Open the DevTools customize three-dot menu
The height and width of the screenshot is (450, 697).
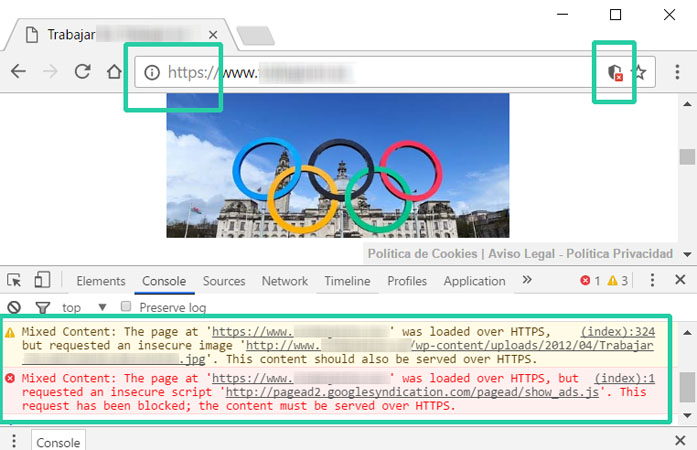tap(652, 280)
